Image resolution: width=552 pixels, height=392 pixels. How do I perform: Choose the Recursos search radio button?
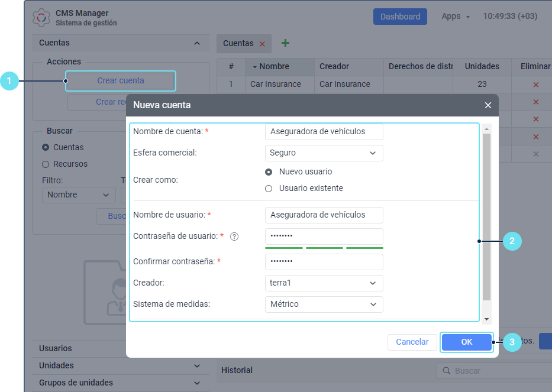pos(46,164)
